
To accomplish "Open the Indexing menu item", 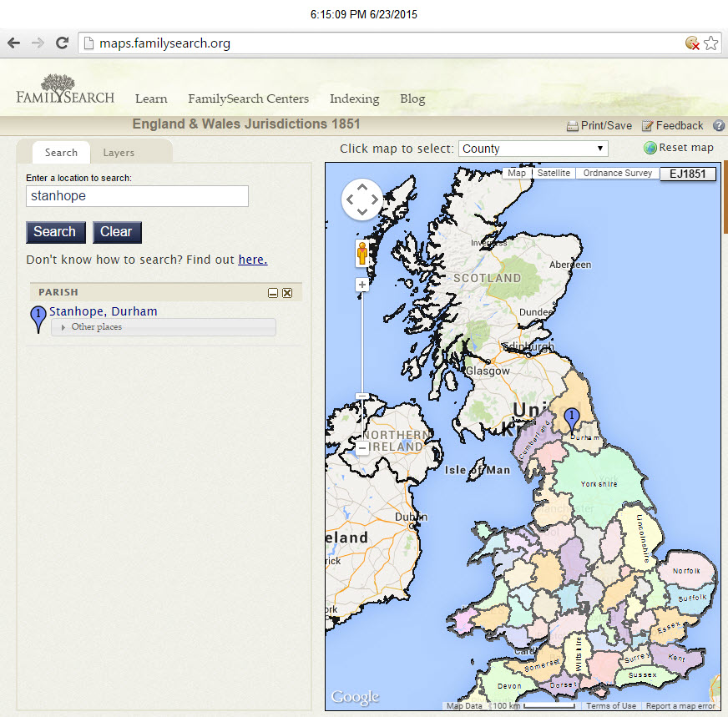I will (354, 98).
